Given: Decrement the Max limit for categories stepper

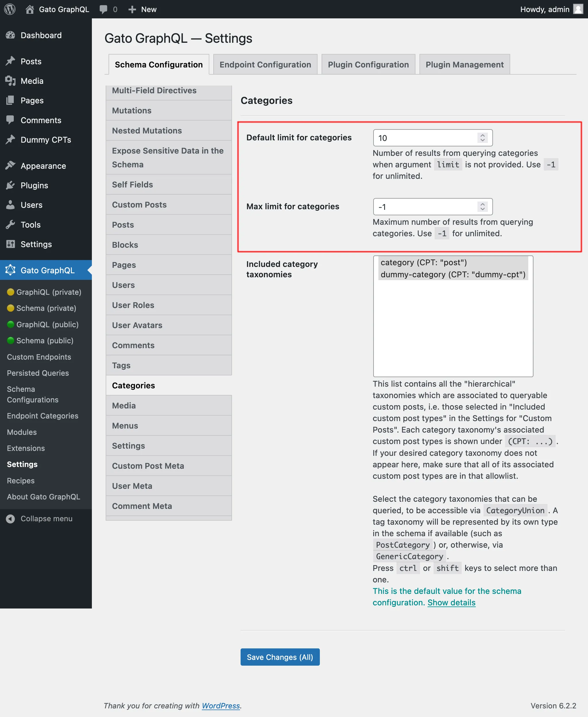Looking at the screenshot, I should pyautogui.click(x=483, y=210).
